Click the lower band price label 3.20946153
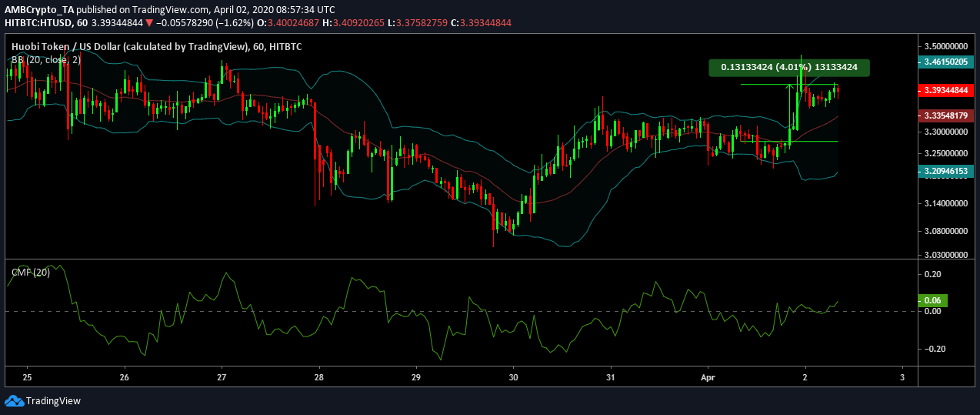Viewport: 980px width, 415px height. pos(947,172)
